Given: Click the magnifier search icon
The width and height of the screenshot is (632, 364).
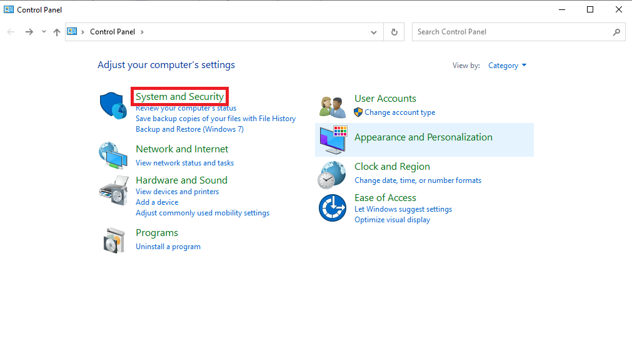Looking at the screenshot, I should 616,32.
